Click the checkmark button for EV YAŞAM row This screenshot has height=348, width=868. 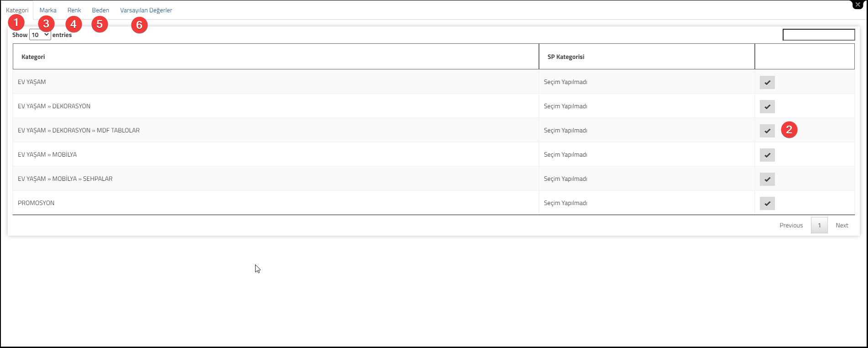coord(767,82)
